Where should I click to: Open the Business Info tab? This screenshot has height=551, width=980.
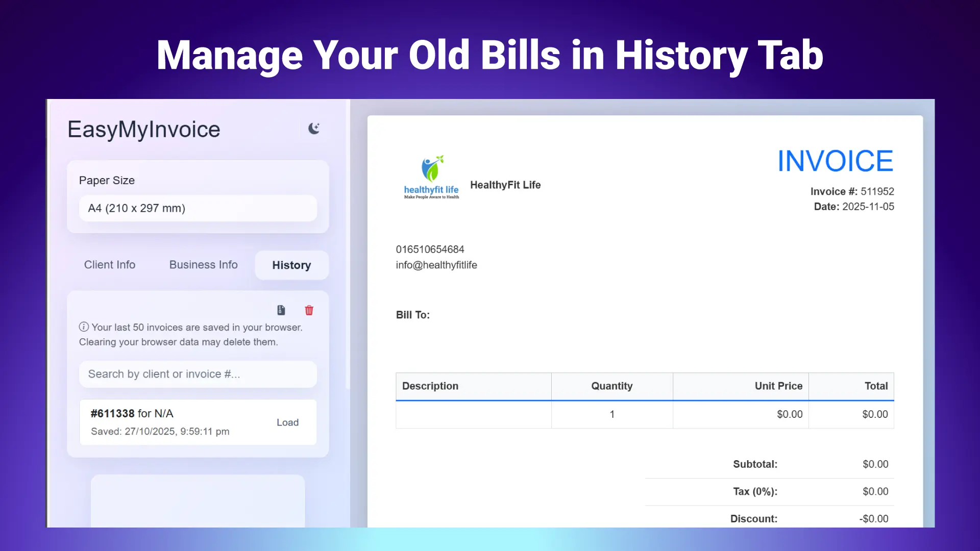pyautogui.click(x=203, y=265)
